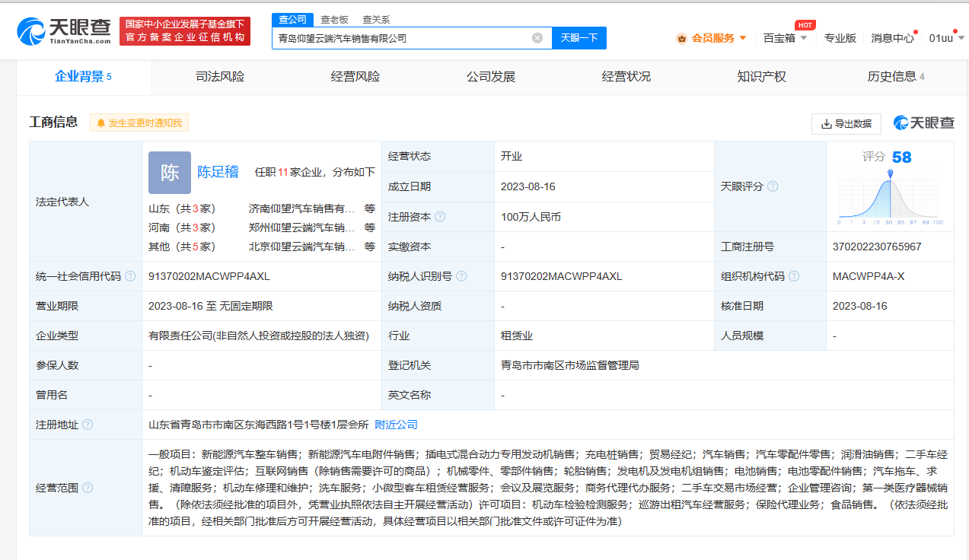Screen dimensions: 969x560
Task: Switch to the 司法风险 tab
Action: tap(220, 77)
